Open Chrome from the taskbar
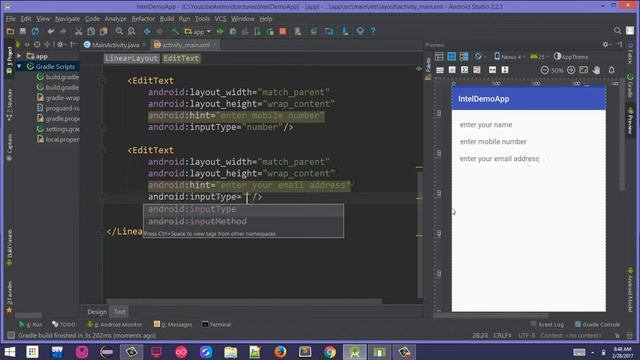This screenshot has width=640, height=360. coord(330,352)
